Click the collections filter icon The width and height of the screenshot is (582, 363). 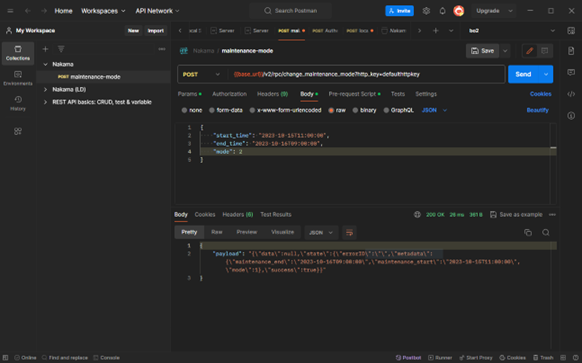pos(61,49)
